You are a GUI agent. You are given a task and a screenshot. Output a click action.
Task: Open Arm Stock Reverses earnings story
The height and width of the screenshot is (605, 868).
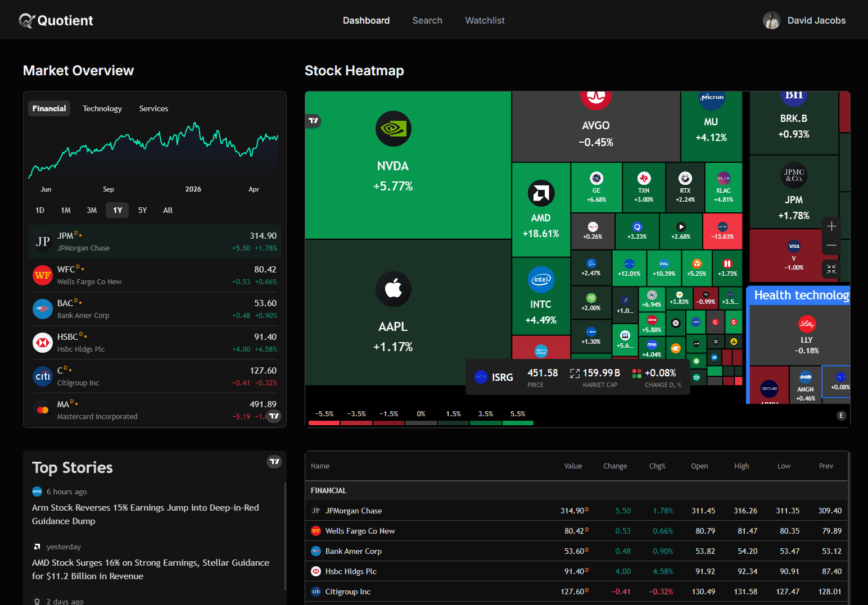click(x=146, y=514)
